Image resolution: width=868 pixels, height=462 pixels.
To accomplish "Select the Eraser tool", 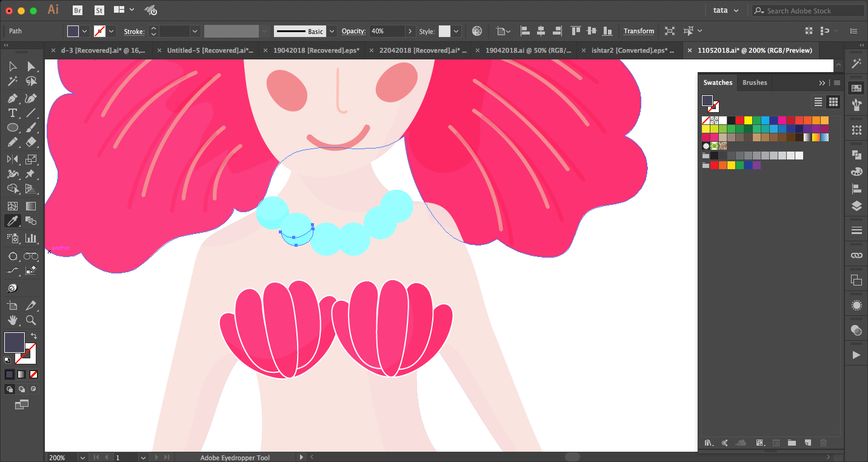I will tap(31, 142).
